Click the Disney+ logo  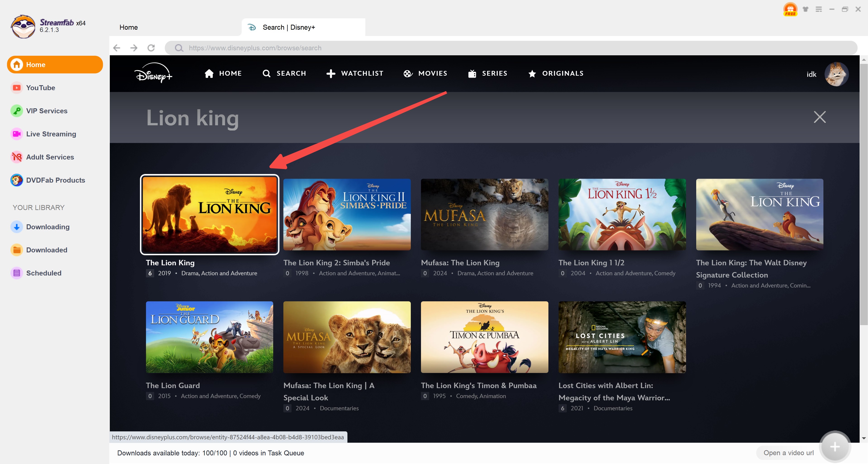[153, 73]
